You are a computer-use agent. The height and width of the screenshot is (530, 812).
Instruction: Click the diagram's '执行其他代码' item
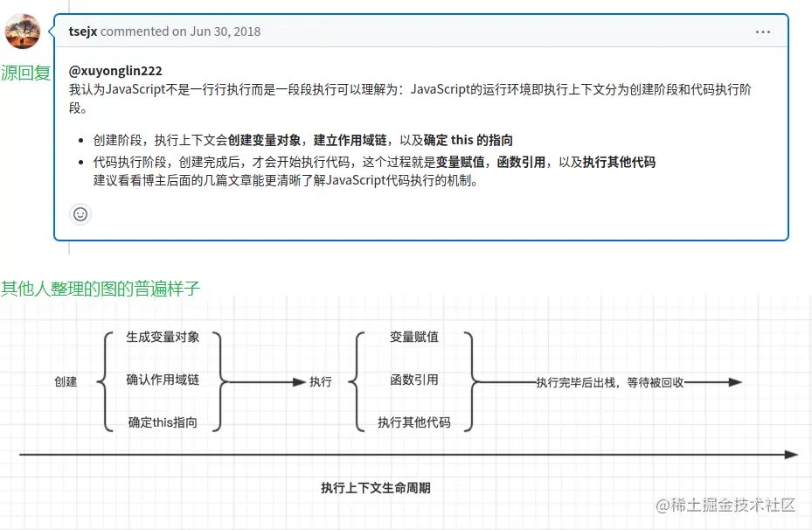(x=414, y=422)
